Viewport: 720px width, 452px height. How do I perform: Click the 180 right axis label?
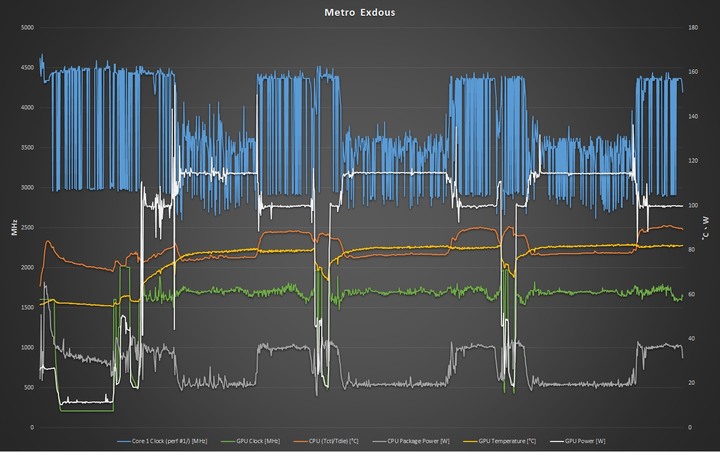pos(693,28)
